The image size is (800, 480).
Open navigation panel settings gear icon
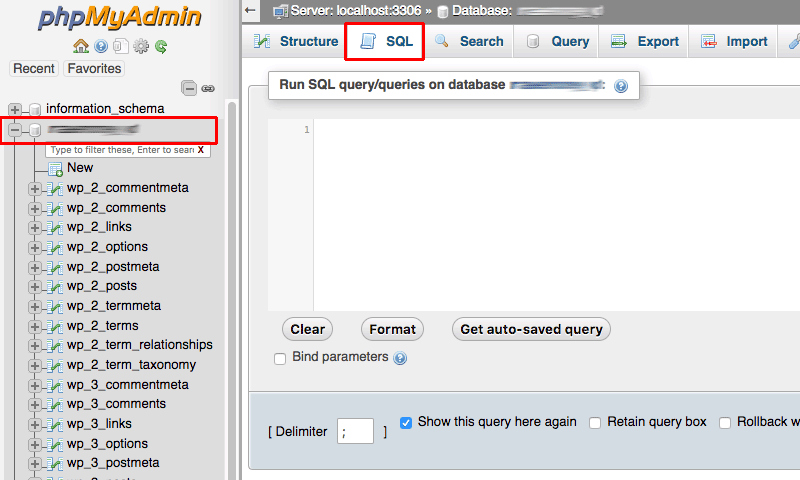coord(141,46)
